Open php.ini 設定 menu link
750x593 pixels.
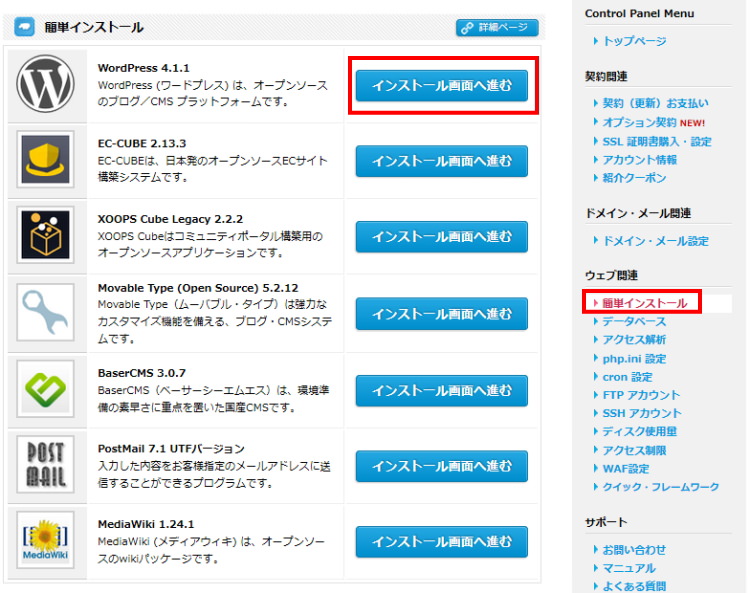click(634, 359)
